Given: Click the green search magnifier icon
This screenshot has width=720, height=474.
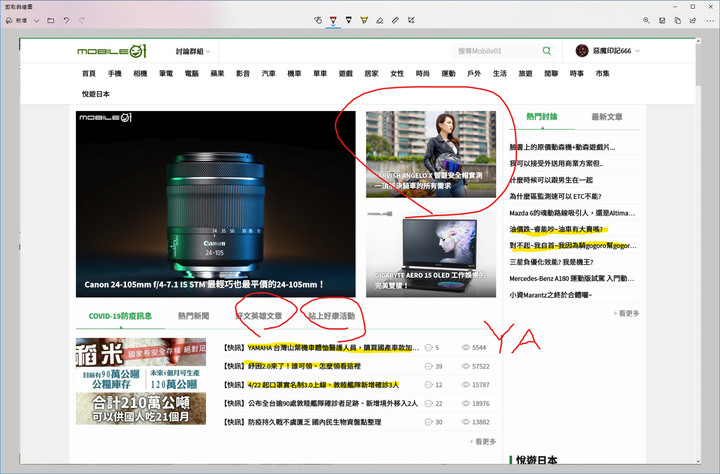Looking at the screenshot, I should (546, 51).
